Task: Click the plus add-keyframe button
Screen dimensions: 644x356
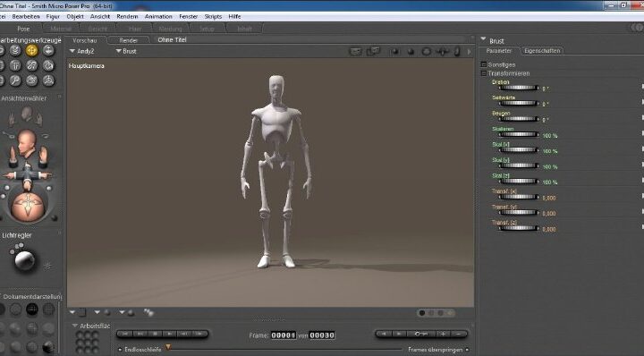Action: [443, 334]
